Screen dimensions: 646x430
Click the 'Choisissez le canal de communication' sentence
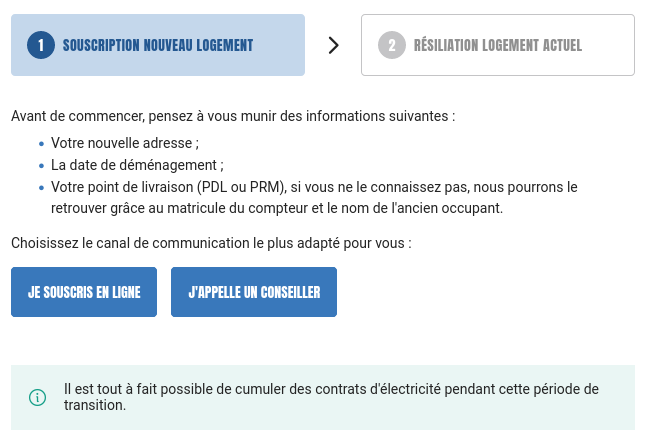pyautogui.click(x=211, y=242)
